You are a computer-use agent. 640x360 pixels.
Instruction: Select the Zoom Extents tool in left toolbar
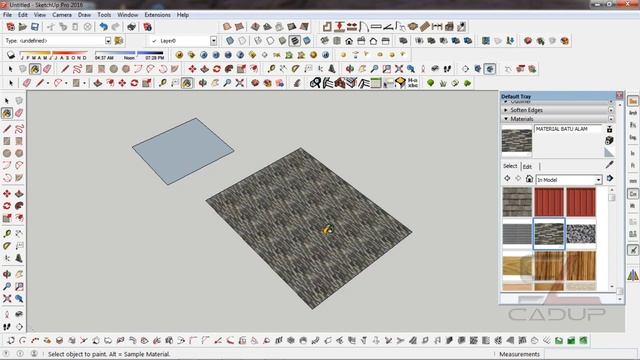coord(7,299)
